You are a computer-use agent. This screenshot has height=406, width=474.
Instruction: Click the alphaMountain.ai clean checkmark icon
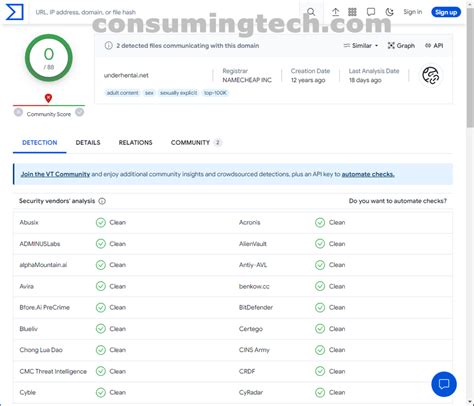tap(101, 265)
